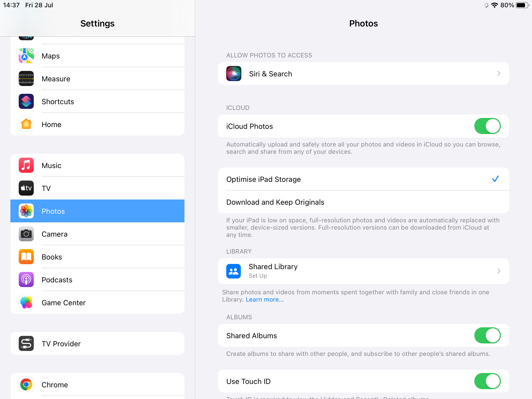Viewport: 532px width, 399px height.
Task: Tap the Shortcuts app icon
Action: point(26,101)
